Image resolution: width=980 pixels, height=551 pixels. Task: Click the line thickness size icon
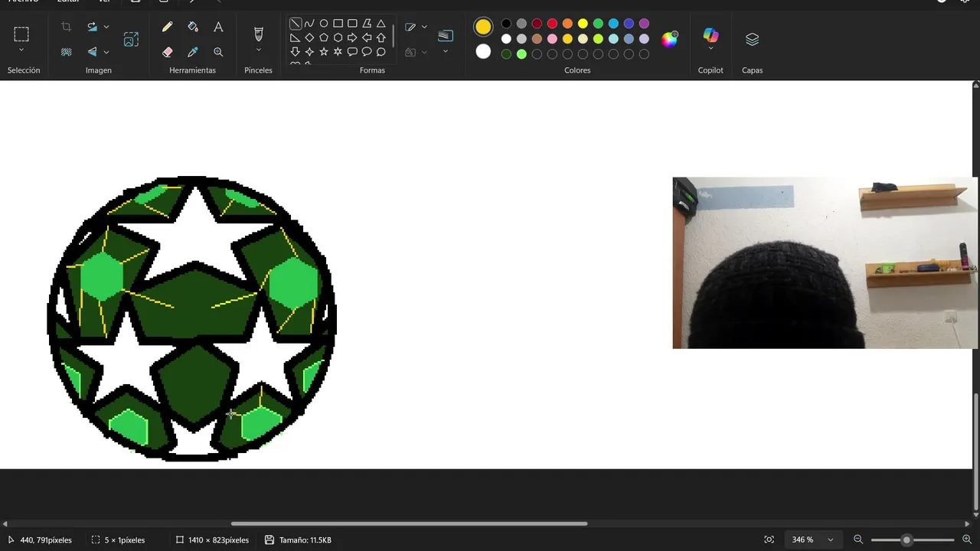tap(446, 35)
